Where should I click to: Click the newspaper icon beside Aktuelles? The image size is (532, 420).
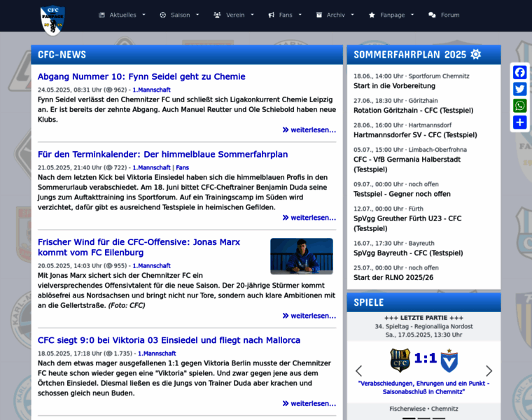tap(101, 15)
